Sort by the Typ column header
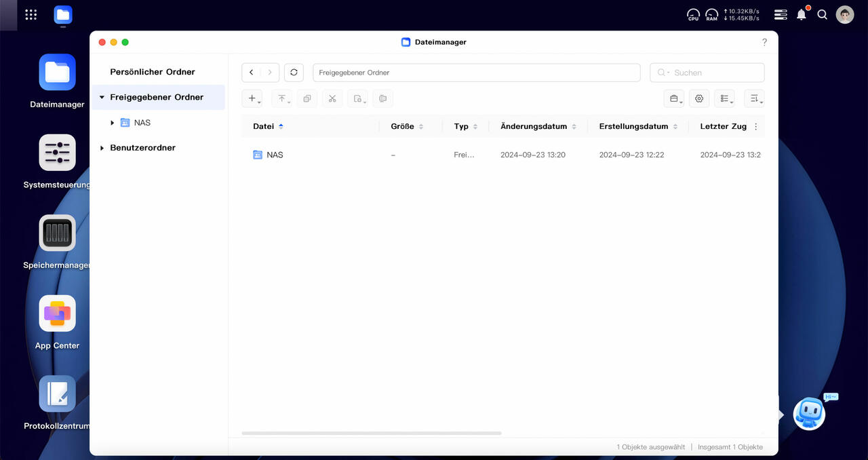 (466, 126)
